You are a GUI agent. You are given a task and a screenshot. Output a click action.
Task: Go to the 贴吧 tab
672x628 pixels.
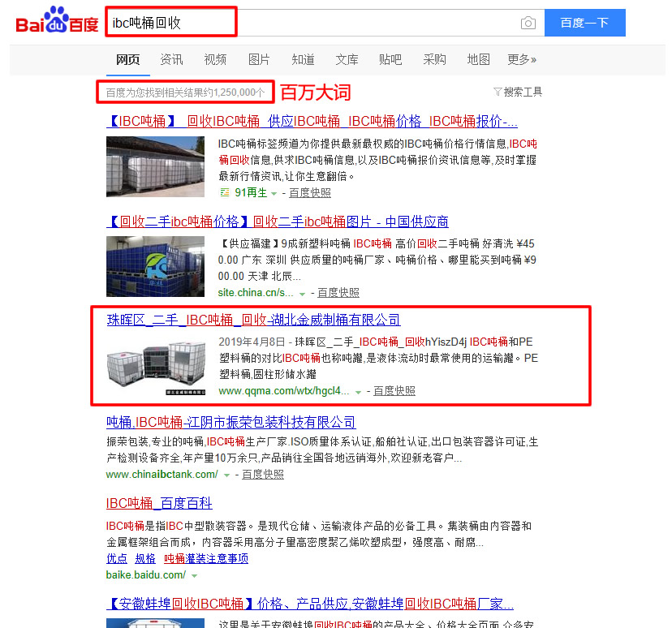pos(390,59)
